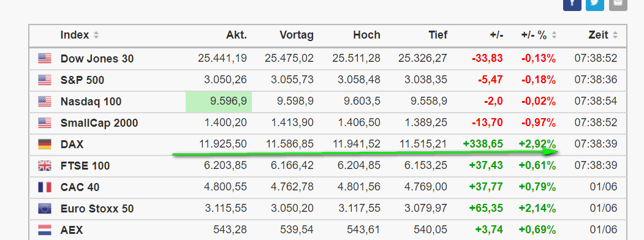Sort by the Zeit column arrows
Viewport: 644px width, 240px height.
pos(615,36)
